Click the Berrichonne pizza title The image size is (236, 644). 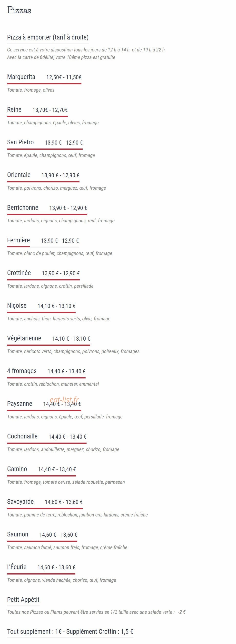point(23,208)
